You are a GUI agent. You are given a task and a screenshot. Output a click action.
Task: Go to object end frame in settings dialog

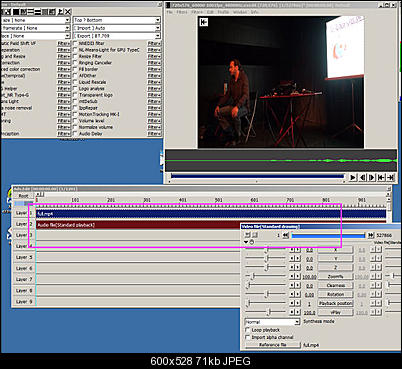371,235
